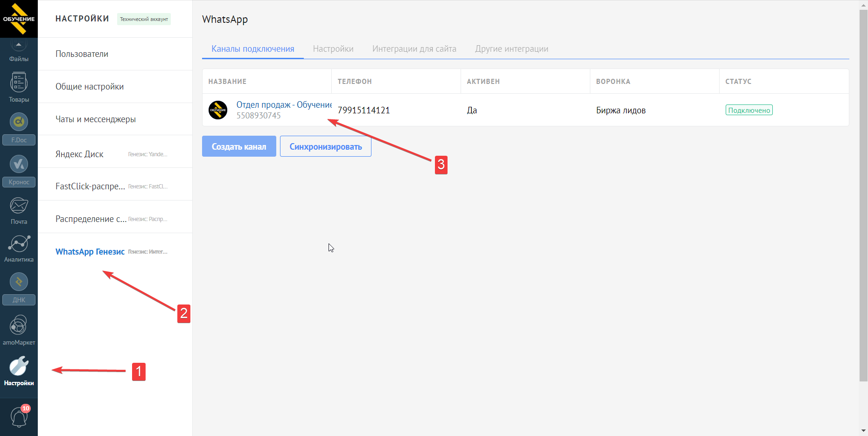Switch to the Настройки tab

pos(333,49)
